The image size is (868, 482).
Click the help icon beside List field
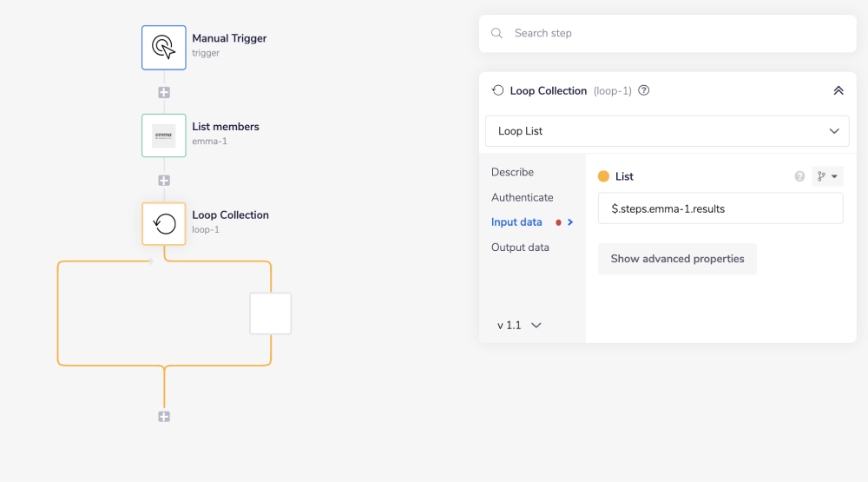coord(799,176)
